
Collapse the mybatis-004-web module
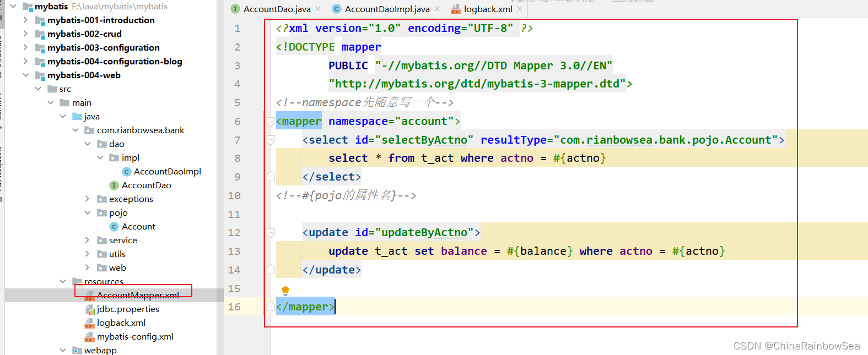(x=25, y=75)
